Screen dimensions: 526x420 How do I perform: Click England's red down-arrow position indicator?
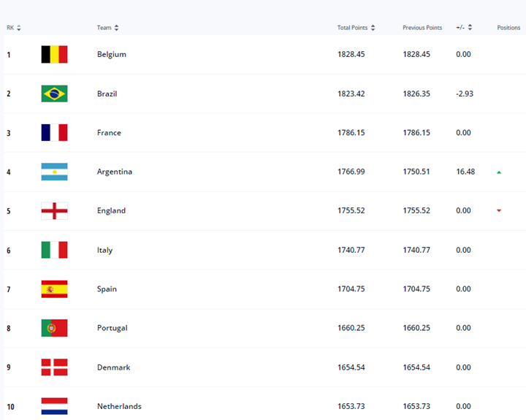(x=499, y=210)
